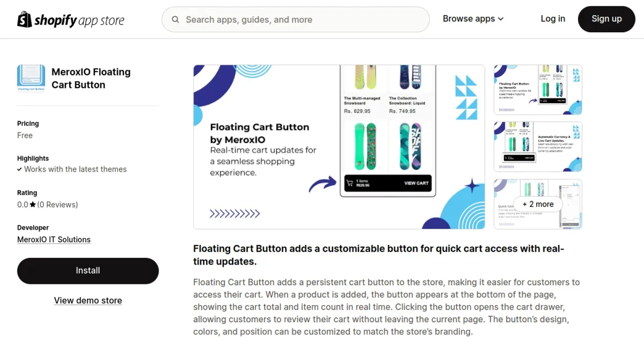Click inside the search apps input field
The width and height of the screenshot is (644, 349).
[295, 19]
